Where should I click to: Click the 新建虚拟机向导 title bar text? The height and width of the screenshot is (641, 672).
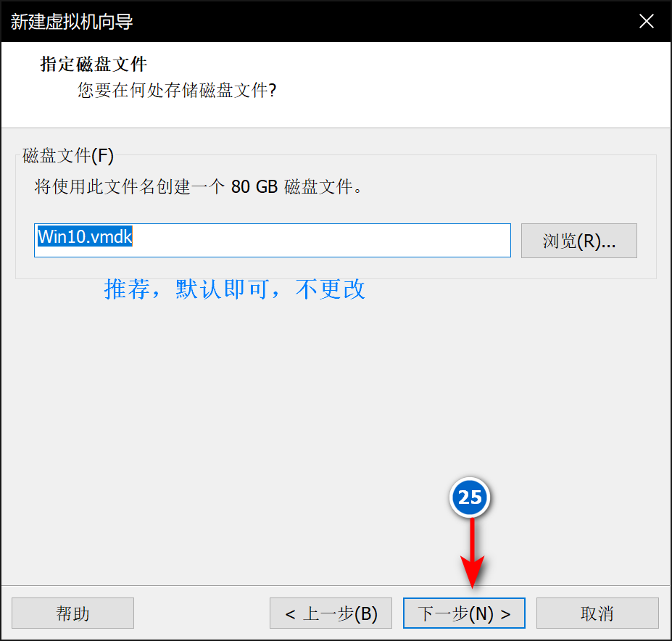[72, 22]
